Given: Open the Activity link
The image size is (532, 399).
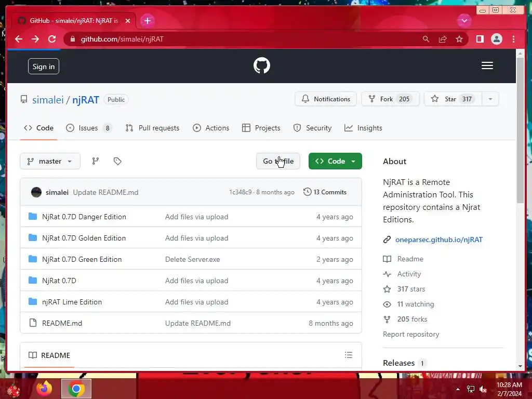Looking at the screenshot, I should tap(402, 274).
